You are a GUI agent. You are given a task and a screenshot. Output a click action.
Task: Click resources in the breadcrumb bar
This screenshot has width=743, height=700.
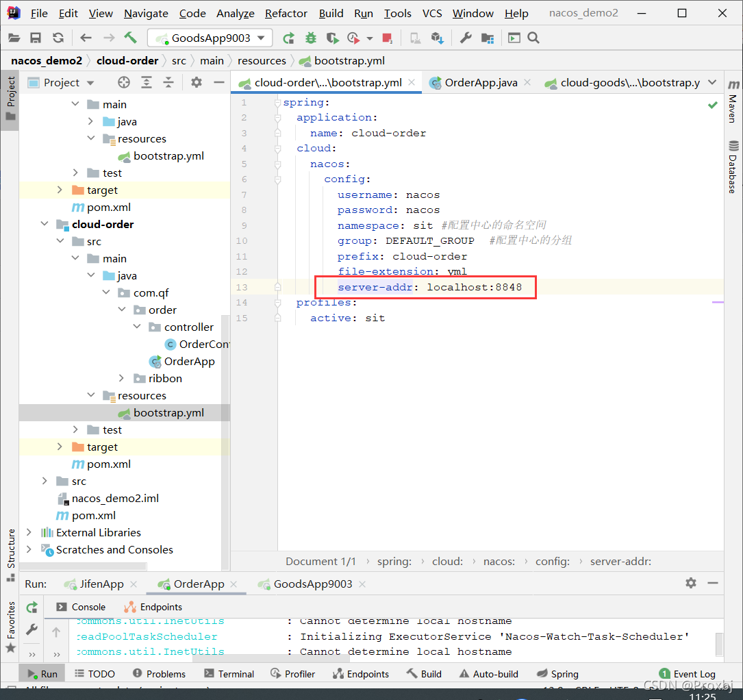point(262,61)
